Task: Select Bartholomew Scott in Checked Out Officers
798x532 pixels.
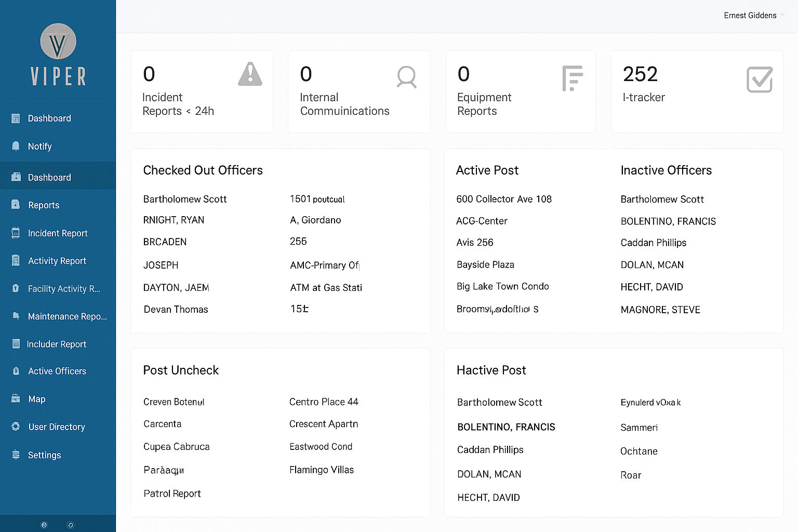Action: tap(185, 199)
